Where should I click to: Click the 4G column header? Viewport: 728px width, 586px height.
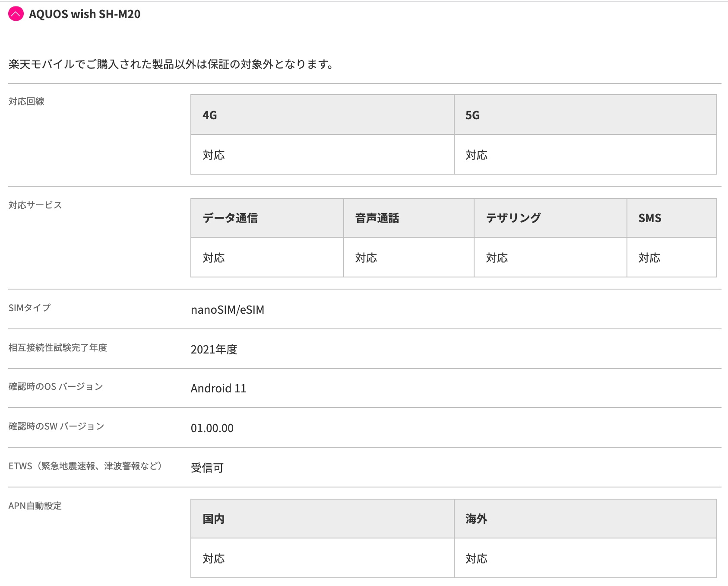pos(323,115)
